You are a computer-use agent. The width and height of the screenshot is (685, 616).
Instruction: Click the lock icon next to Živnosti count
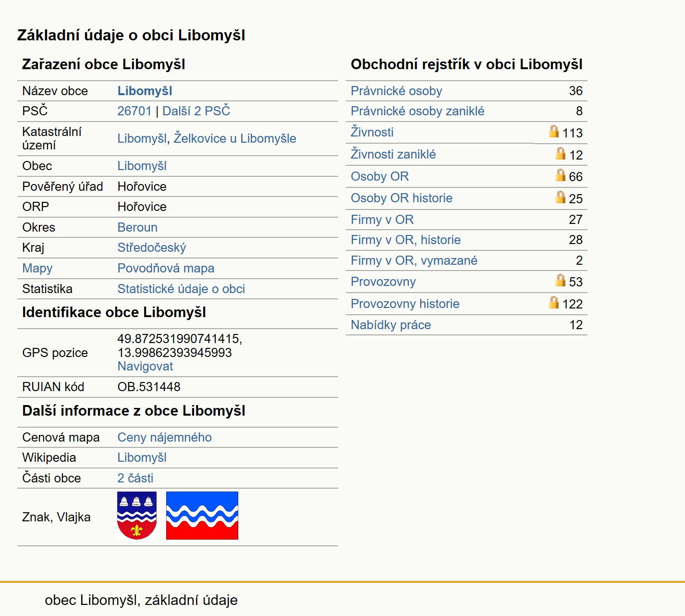(x=554, y=131)
